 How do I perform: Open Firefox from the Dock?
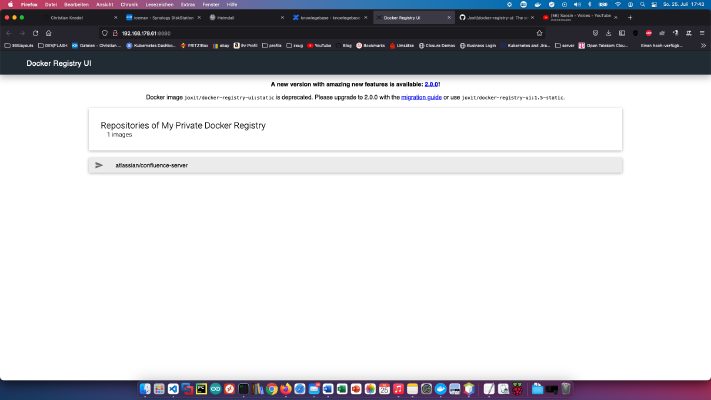pyautogui.click(x=286, y=389)
